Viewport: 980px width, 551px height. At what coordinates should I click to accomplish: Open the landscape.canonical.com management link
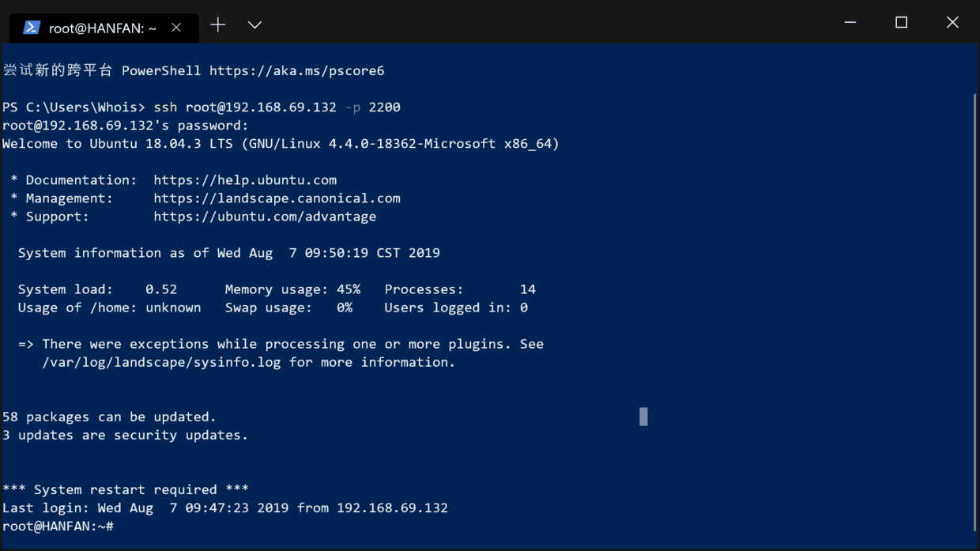pyautogui.click(x=277, y=198)
